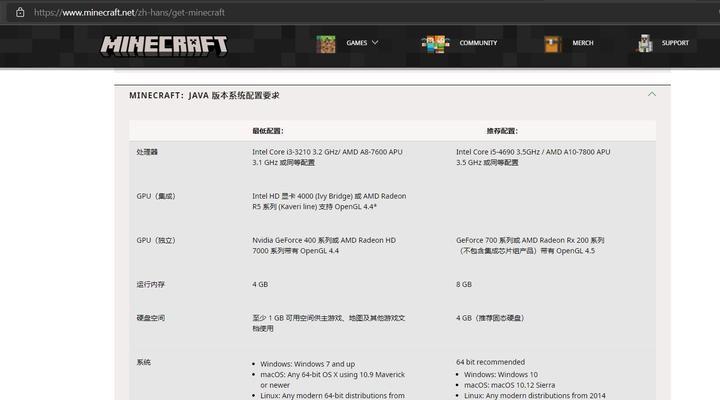Click 'macOS: macOS 10.12 Sierra' bullet

509,385
